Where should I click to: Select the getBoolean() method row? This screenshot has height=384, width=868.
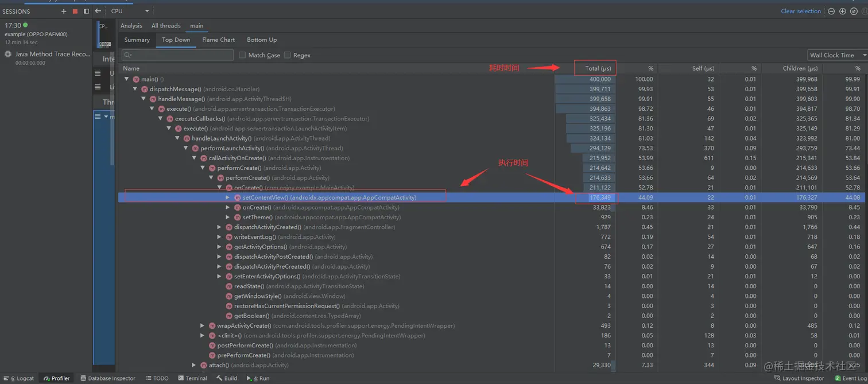[493, 316]
